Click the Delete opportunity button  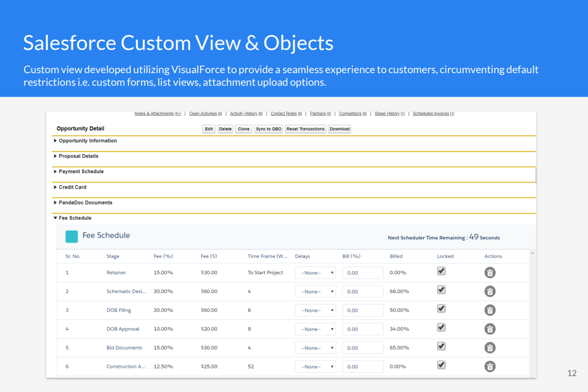225,129
